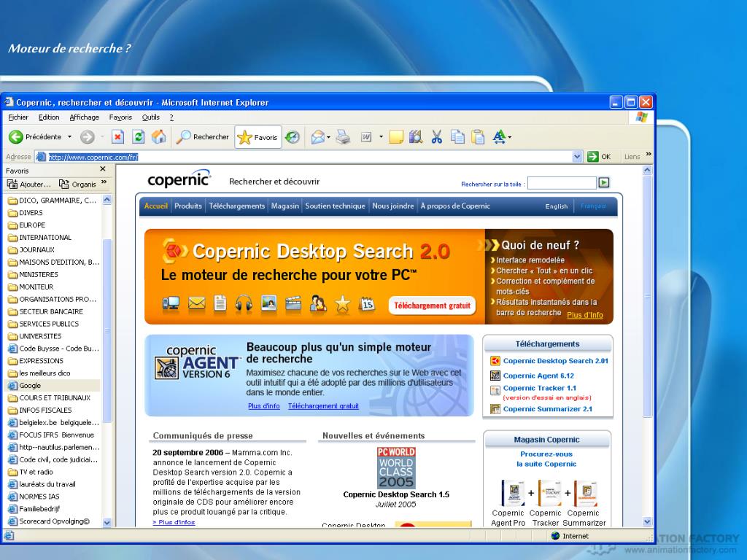Open the Plus d'Info banner link

coord(584,315)
